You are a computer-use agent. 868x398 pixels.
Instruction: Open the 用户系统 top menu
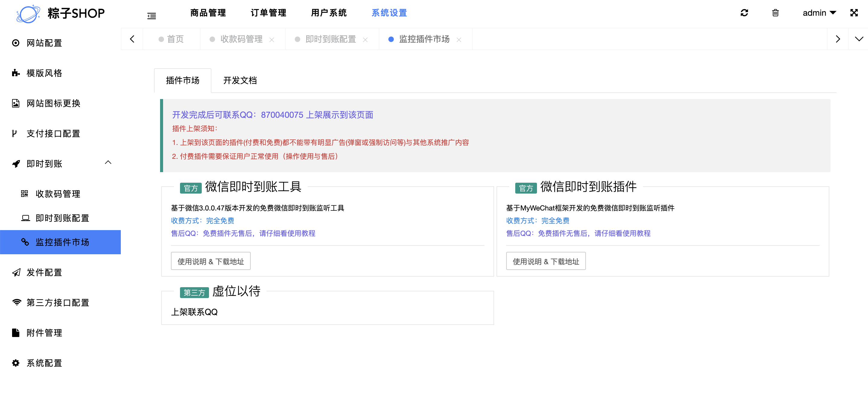tap(329, 13)
